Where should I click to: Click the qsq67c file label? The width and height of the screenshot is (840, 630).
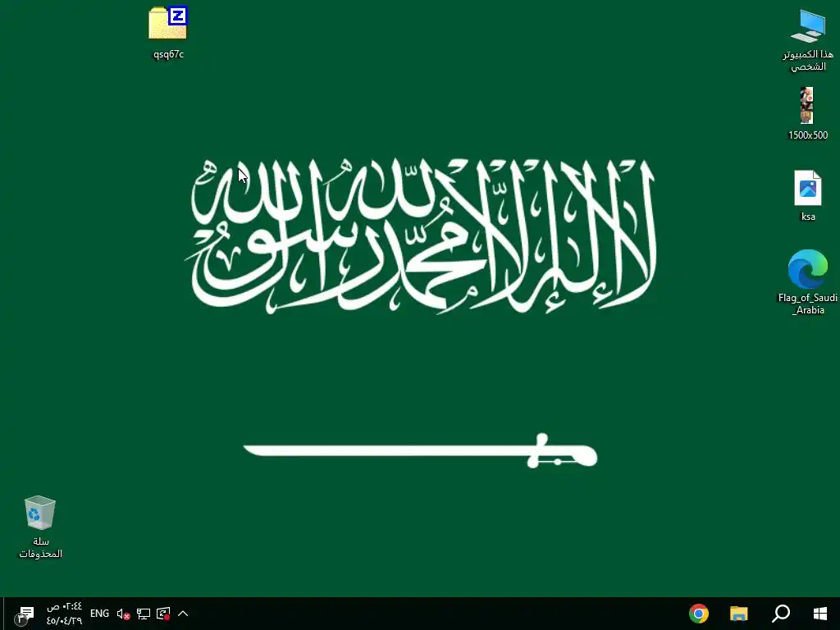168,54
